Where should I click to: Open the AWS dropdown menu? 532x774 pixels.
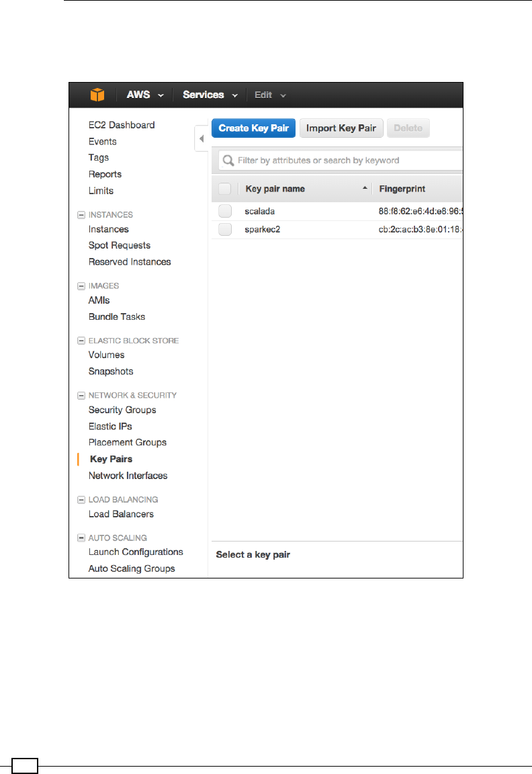pos(144,95)
